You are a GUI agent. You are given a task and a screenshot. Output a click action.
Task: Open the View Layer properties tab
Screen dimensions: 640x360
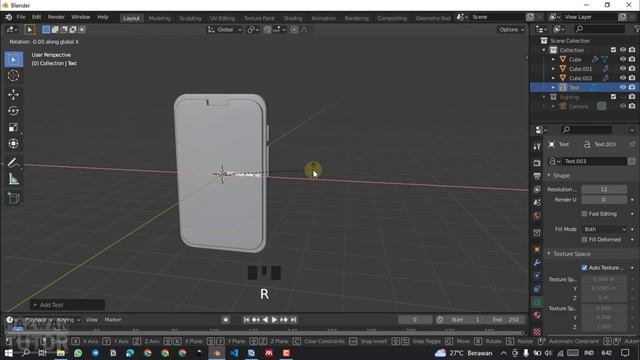[x=537, y=189]
